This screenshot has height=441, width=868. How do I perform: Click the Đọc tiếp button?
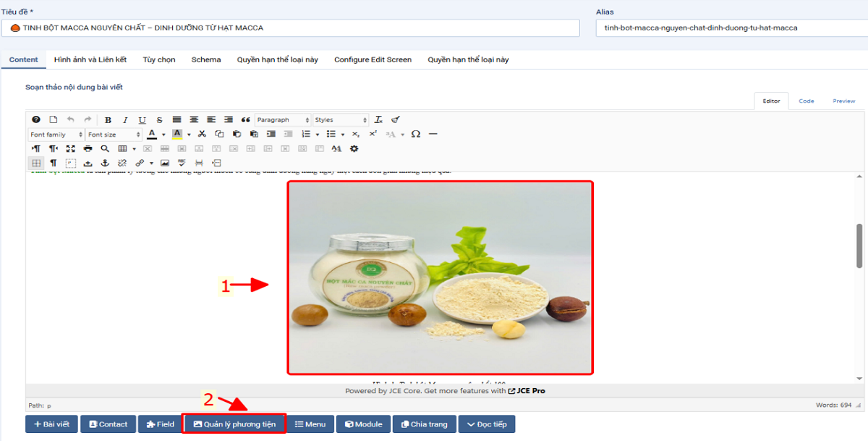point(486,424)
